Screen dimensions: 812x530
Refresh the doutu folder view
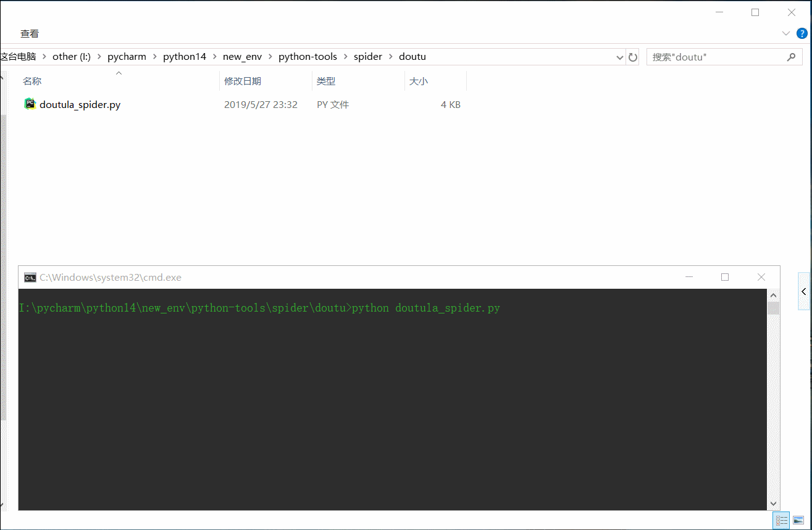click(633, 57)
